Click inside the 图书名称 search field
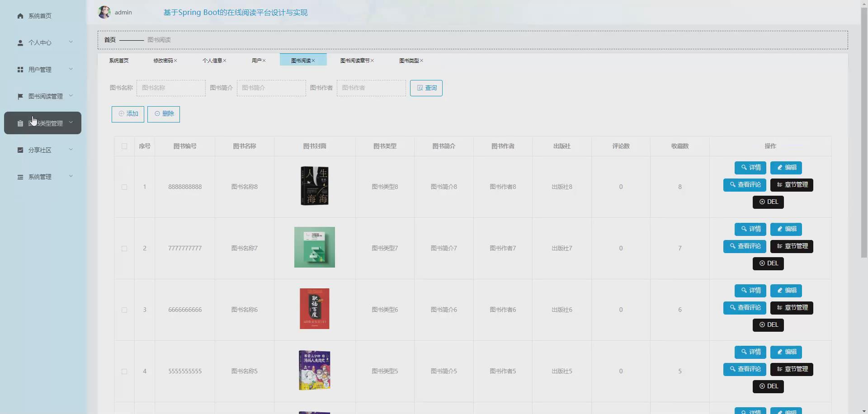The image size is (868, 414). (x=170, y=88)
